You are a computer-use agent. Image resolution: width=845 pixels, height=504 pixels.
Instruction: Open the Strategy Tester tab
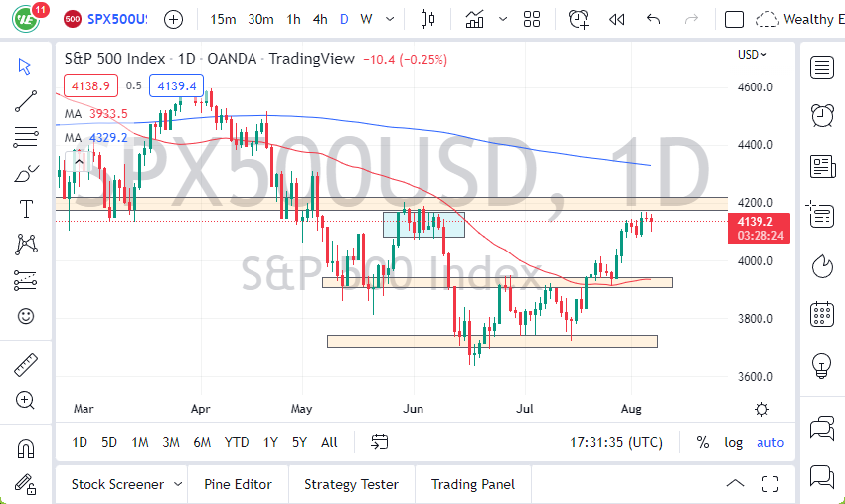351,484
